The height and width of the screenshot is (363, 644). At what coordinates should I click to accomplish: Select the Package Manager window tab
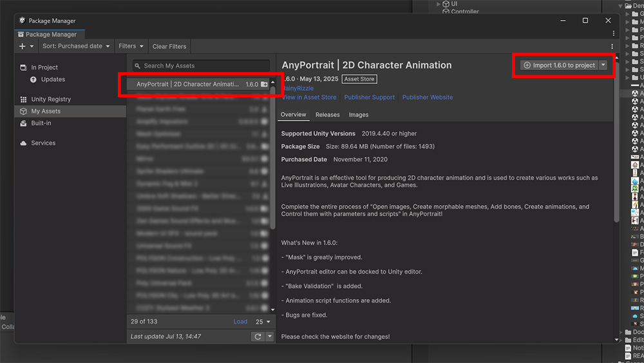point(50,35)
